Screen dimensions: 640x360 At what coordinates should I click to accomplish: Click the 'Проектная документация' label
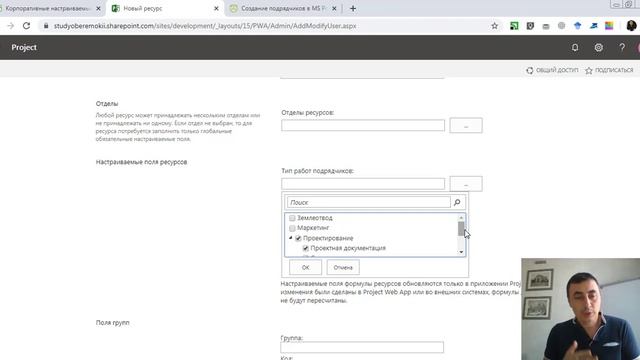(348, 248)
